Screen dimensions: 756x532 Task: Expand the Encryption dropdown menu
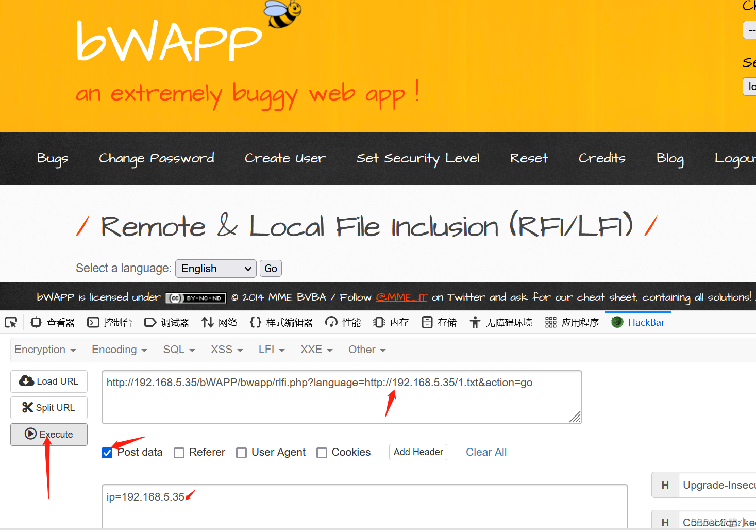click(x=45, y=350)
